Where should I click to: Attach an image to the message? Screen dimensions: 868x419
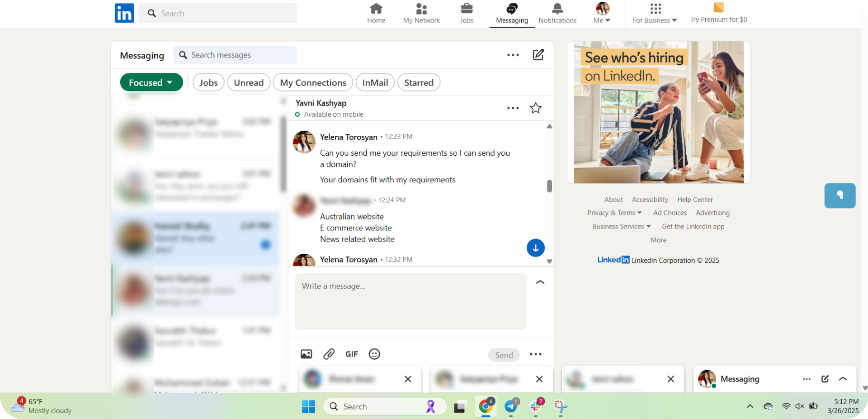coord(306,354)
